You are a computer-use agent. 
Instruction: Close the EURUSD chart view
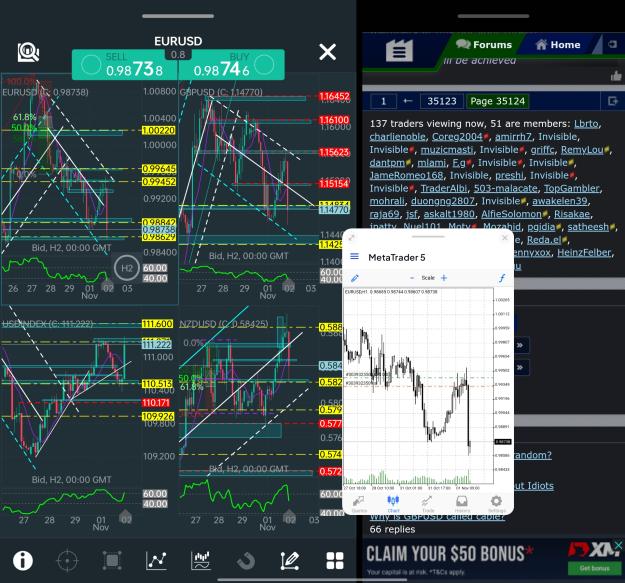click(327, 52)
